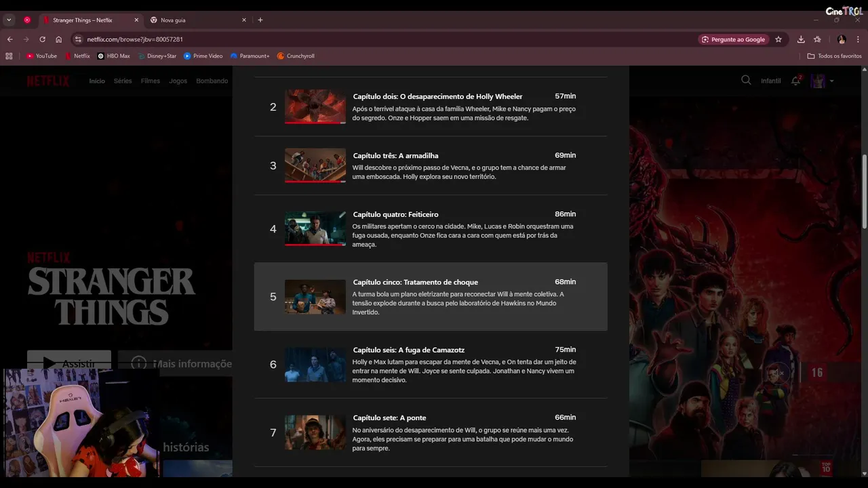Click progress bar under episode 3 thumbnail
Viewport: 868px width, 488px height.
point(315,182)
